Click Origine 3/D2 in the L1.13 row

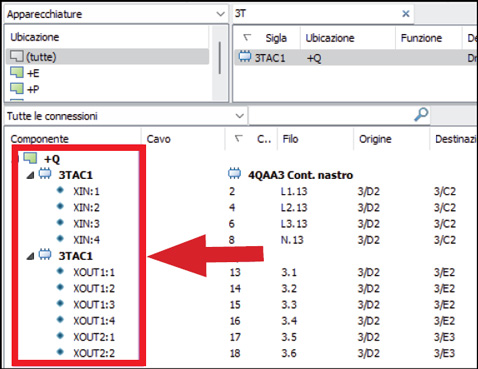[369, 191]
